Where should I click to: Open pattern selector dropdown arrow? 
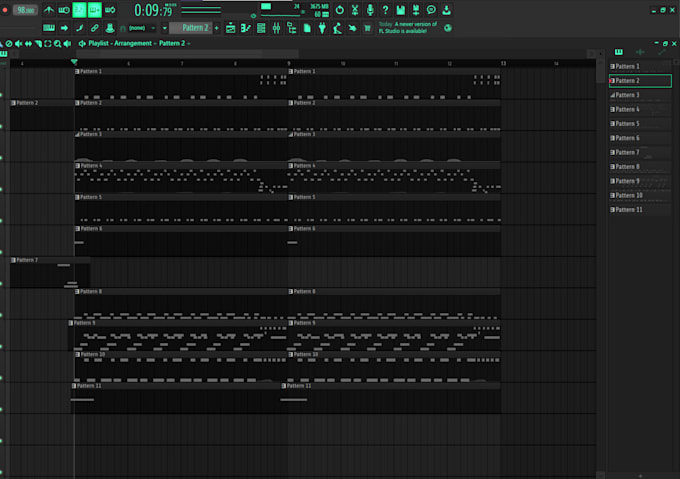pos(164,28)
